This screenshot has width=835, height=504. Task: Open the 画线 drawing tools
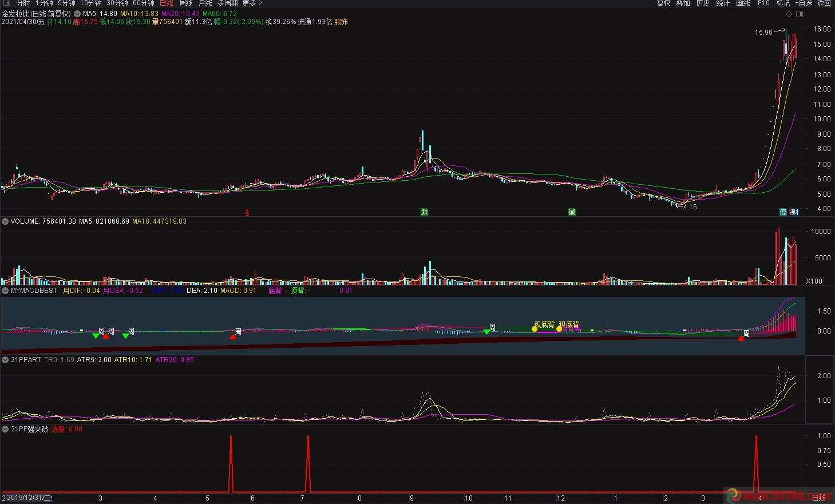click(743, 3)
